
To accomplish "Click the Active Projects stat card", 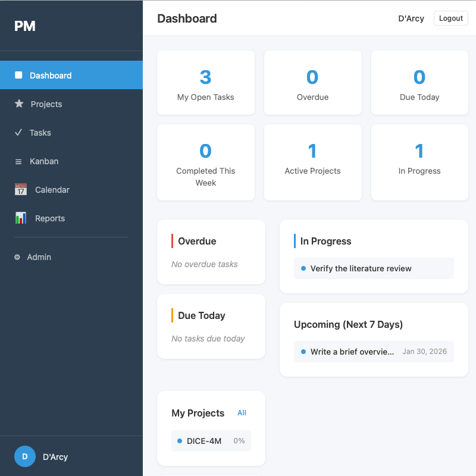I will [312, 162].
